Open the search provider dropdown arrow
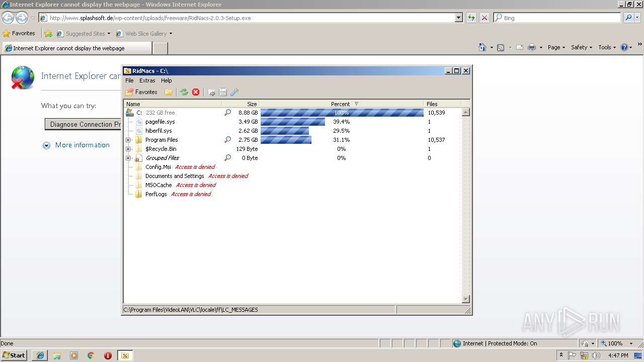The height and width of the screenshot is (362, 644). tap(637, 18)
